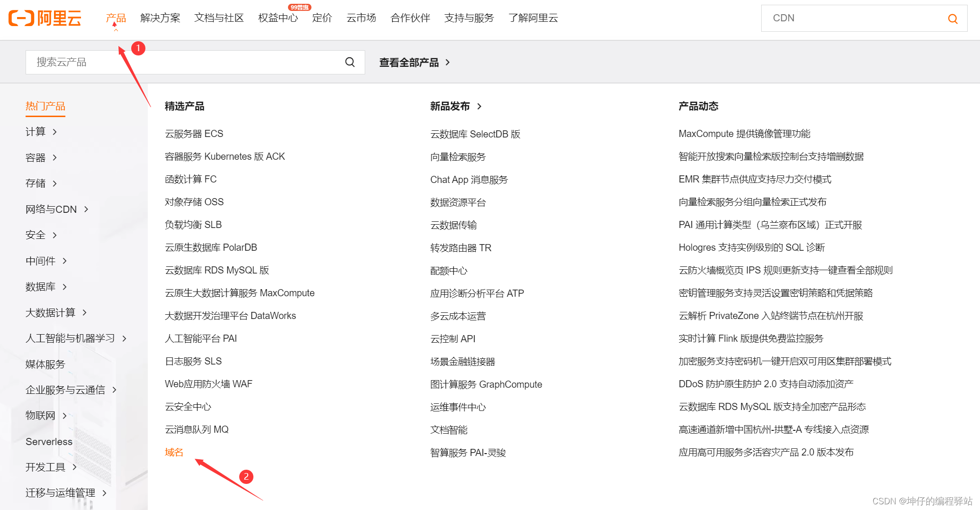The width and height of the screenshot is (980, 510).
Task: Open 云服务器 ECS product
Action: click(x=194, y=134)
